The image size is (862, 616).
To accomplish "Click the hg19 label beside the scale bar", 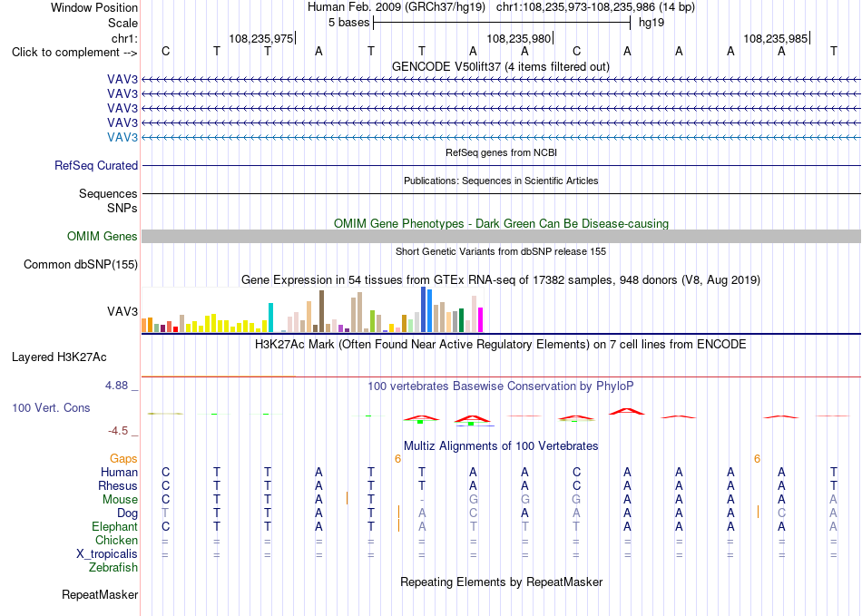I will point(651,23).
